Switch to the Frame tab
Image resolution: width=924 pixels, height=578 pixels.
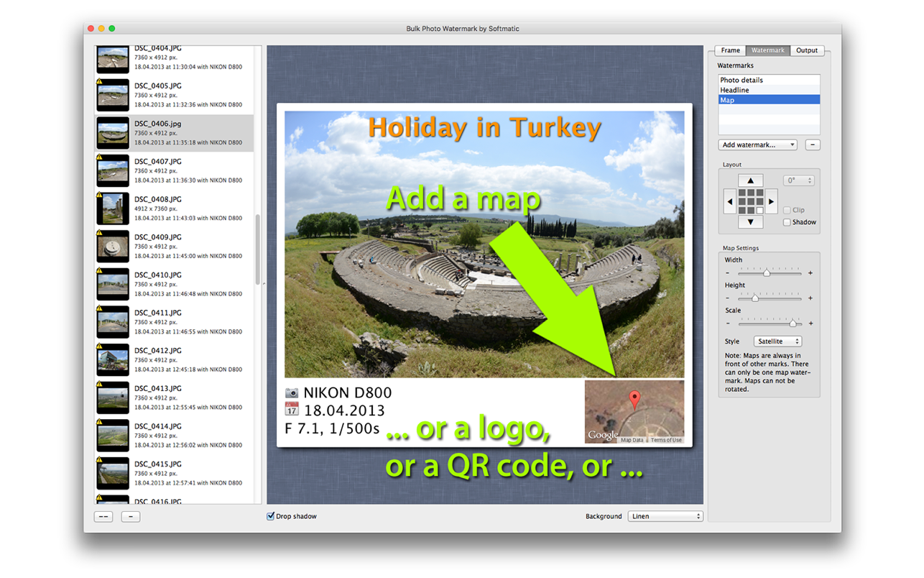coord(730,50)
